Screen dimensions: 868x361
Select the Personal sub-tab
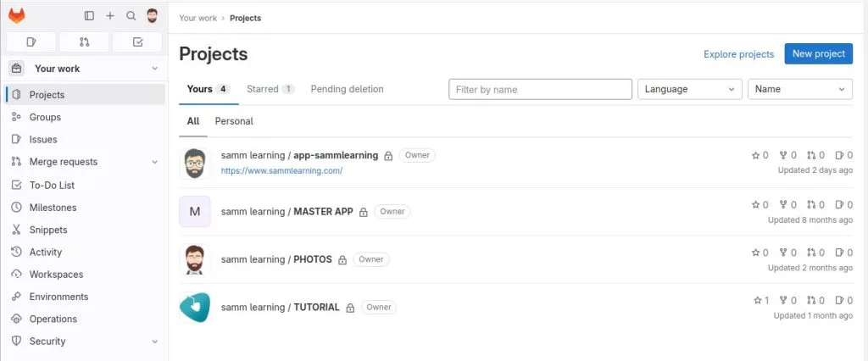pos(234,121)
